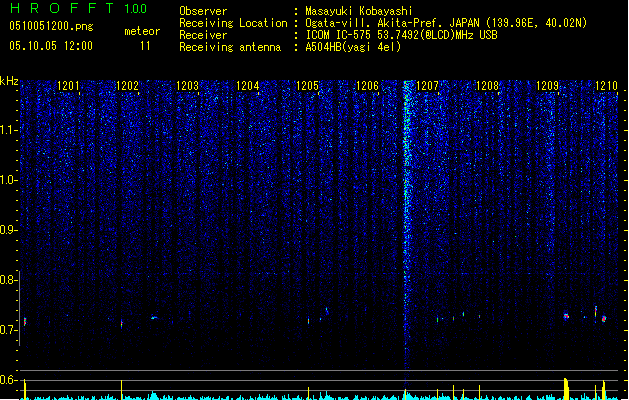Click the 1210 time marker

pos(606,86)
